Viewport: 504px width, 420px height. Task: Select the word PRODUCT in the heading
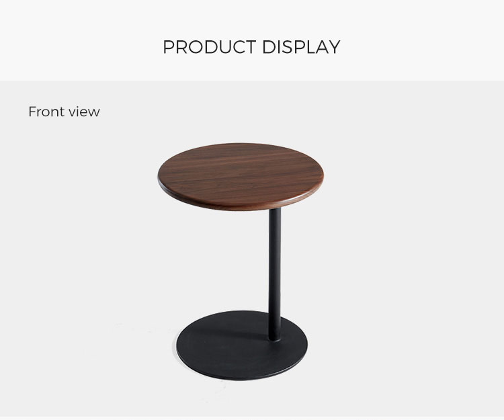[x=210, y=47]
